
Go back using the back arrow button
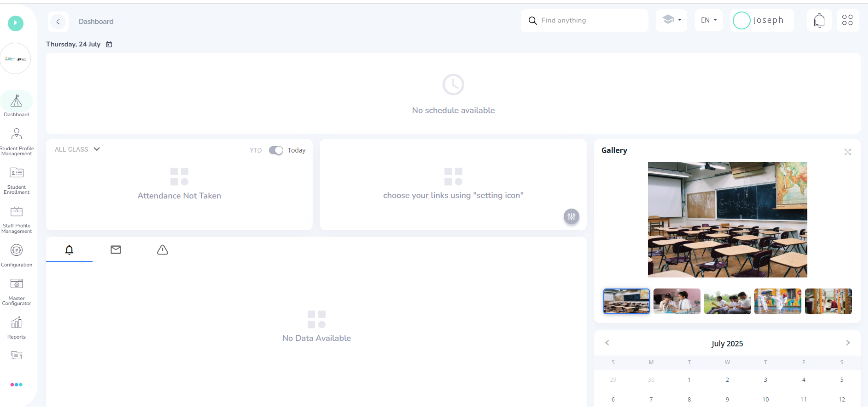tap(58, 21)
